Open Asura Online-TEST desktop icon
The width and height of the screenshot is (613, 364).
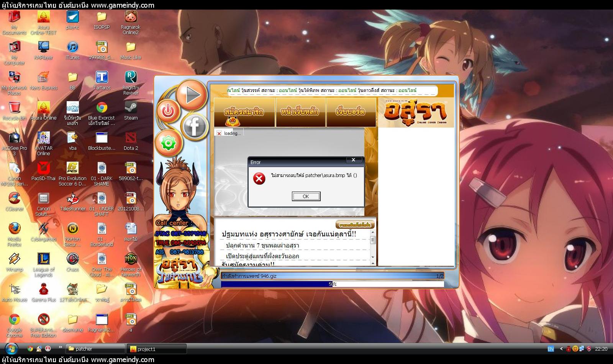click(x=43, y=23)
